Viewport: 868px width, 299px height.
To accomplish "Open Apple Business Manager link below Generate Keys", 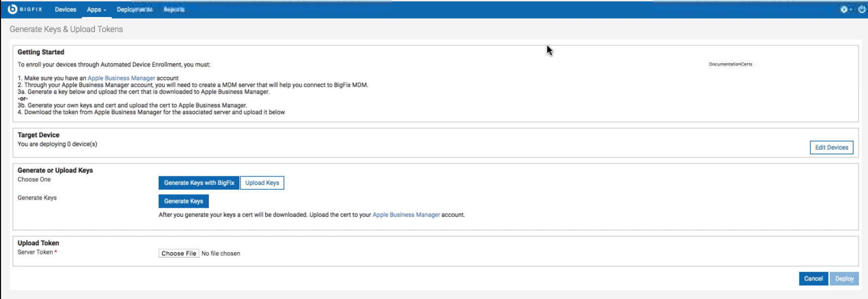I will 406,214.
